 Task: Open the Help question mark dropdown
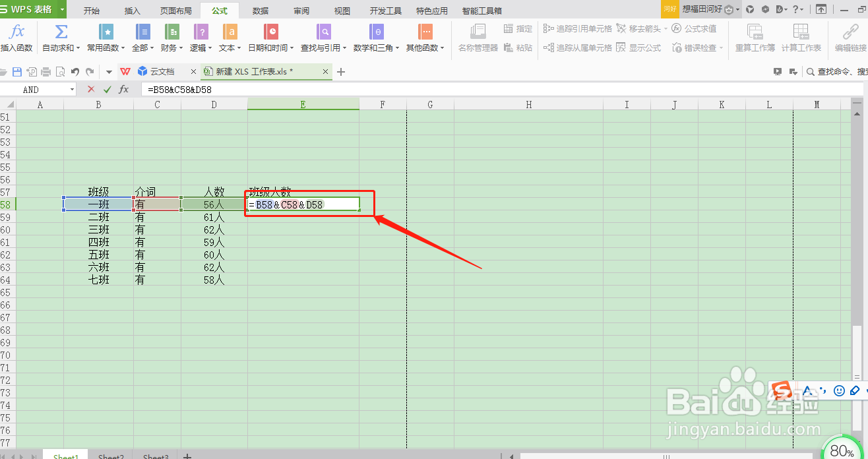coord(797,9)
